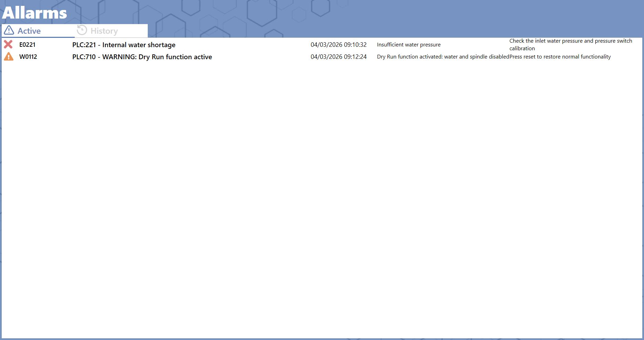Click the clock icon on History tab
Image resolution: width=644 pixels, height=340 pixels.
[x=82, y=30]
